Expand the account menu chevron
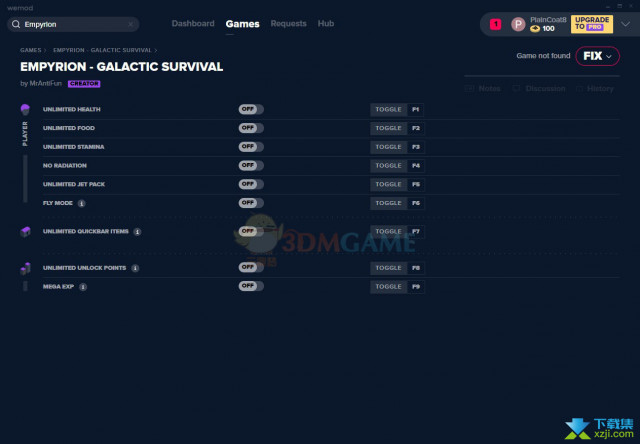 [x=625, y=24]
